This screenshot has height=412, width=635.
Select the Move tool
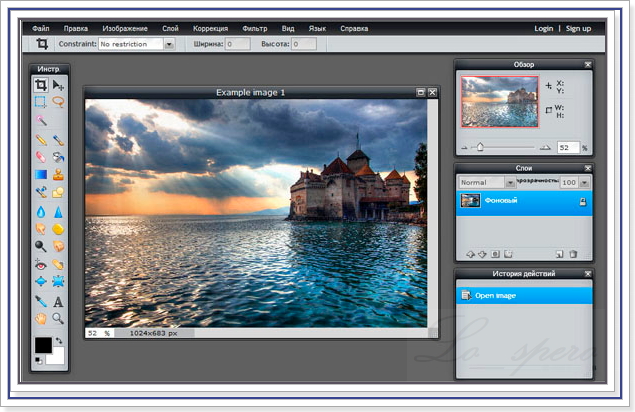tap(58, 86)
